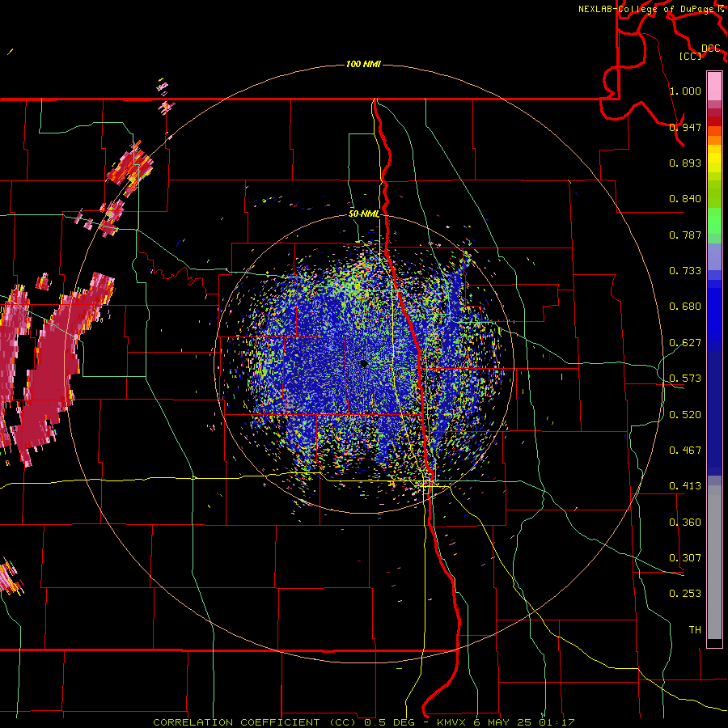Click the 1.000 legend value
The image size is (728, 728).
point(685,91)
